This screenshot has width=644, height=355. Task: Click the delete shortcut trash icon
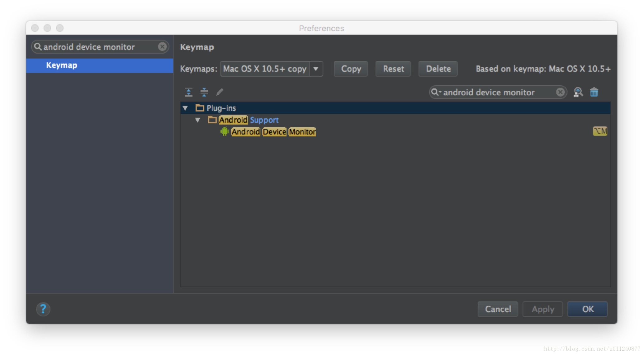click(594, 92)
